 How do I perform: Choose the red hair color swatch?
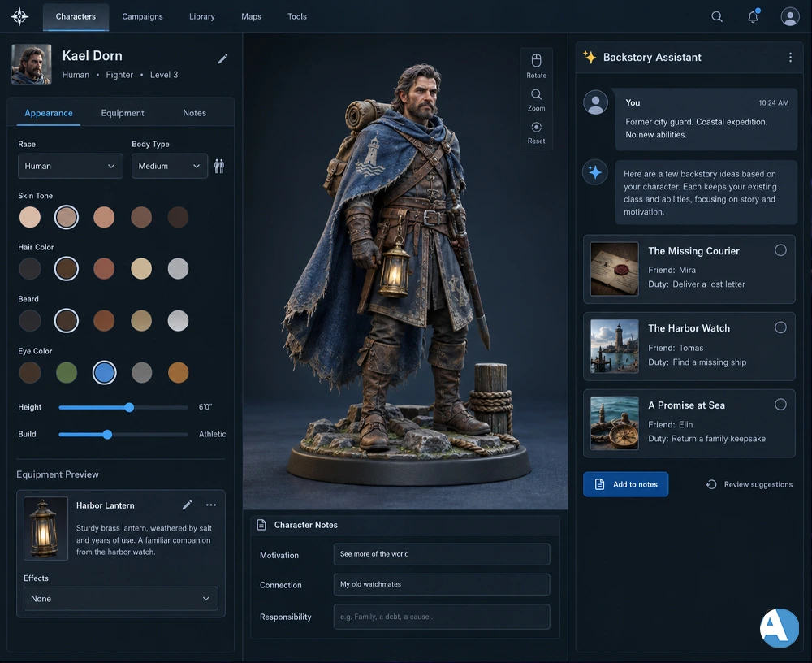click(104, 268)
